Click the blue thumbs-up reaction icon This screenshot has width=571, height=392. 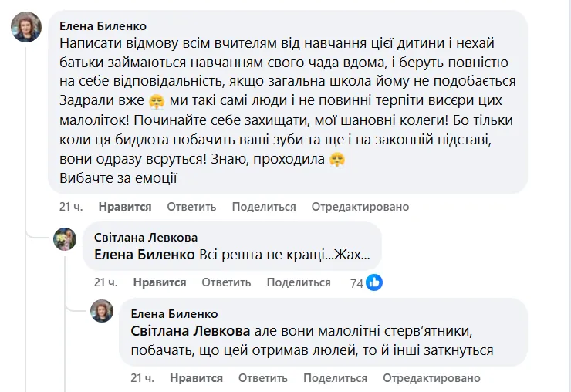pyautogui.click(x=374, y=282)
